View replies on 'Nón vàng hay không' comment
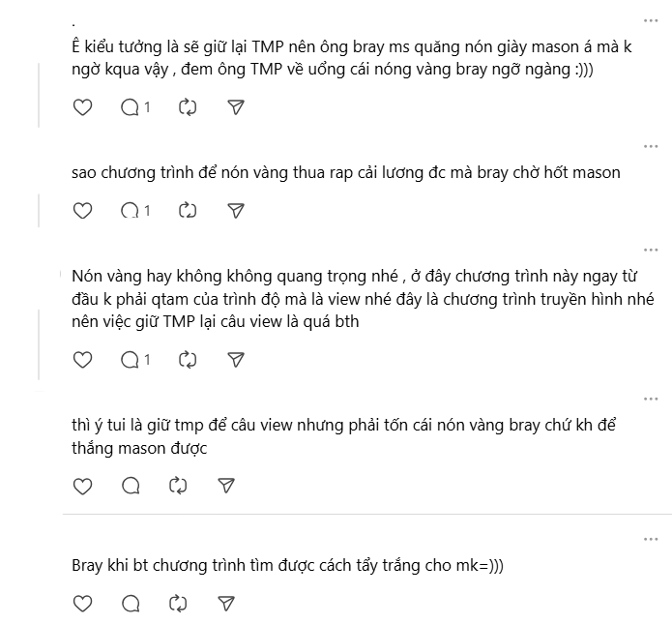Viewport: 672px width, 624px height. [134, 359]
